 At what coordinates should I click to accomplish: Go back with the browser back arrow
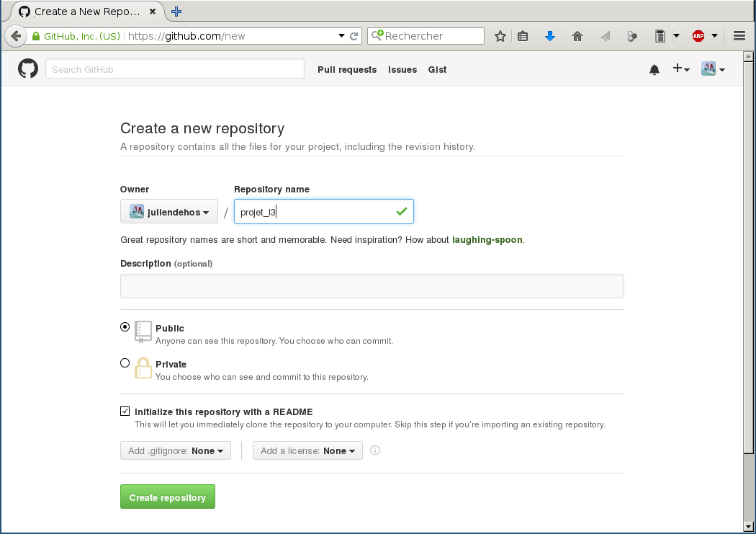[16, 36]
